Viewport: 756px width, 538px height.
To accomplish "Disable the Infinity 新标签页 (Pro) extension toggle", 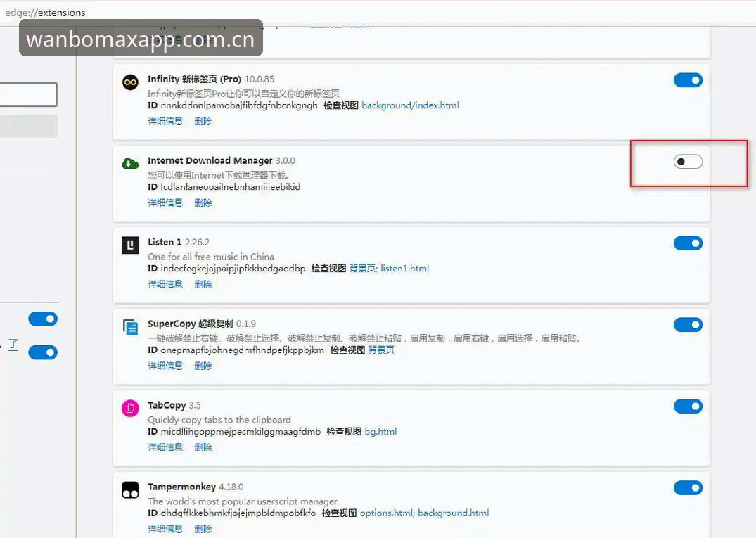I will click(688, 80).
